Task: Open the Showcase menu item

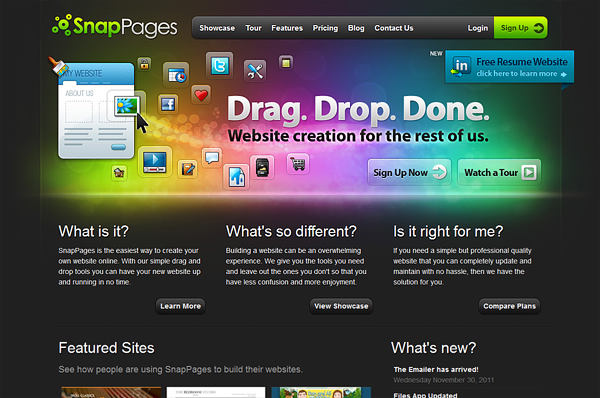Action: (217, 28)
